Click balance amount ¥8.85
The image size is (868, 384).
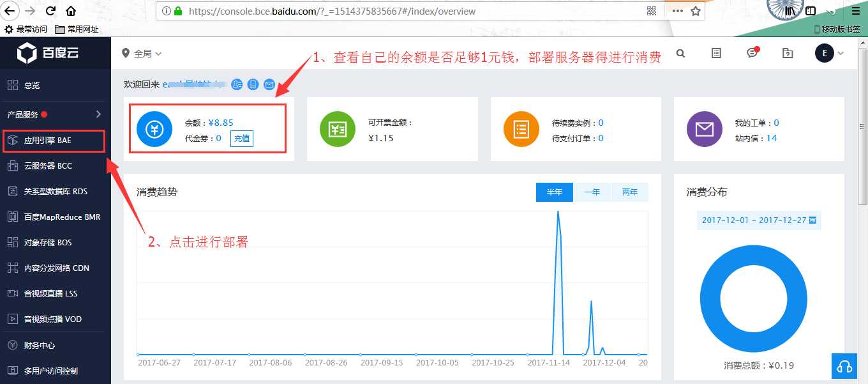(221, 123)
